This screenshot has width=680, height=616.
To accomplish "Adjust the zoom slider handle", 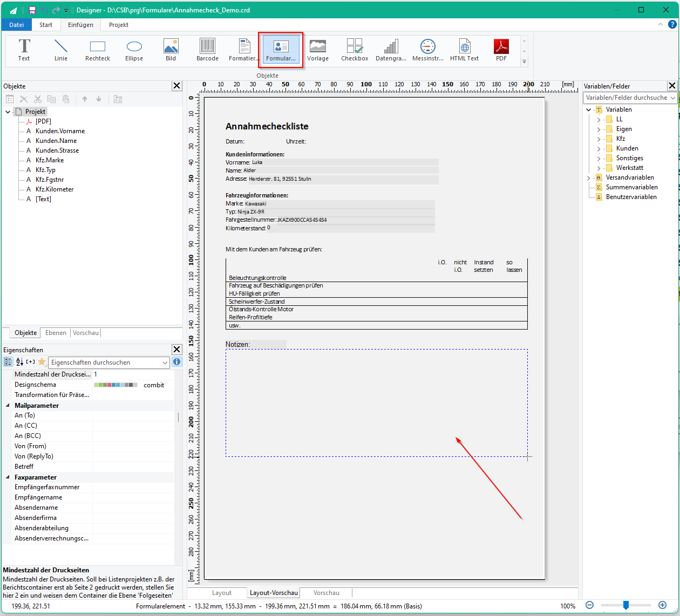I will (x=625, y=605).
